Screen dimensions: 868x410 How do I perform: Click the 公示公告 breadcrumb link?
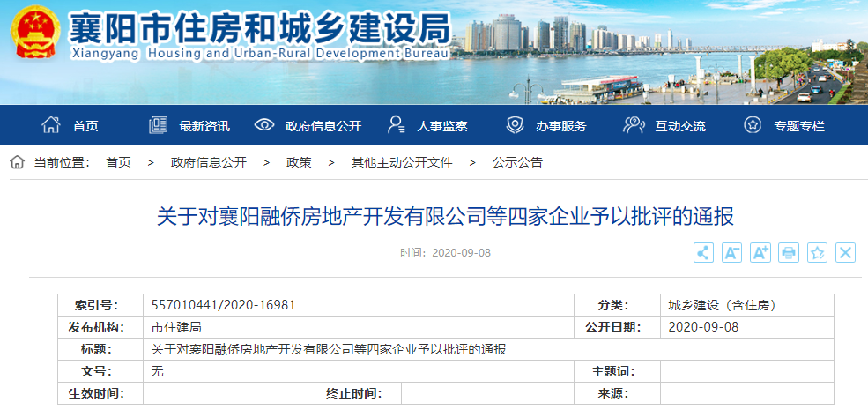pos(517,162)
